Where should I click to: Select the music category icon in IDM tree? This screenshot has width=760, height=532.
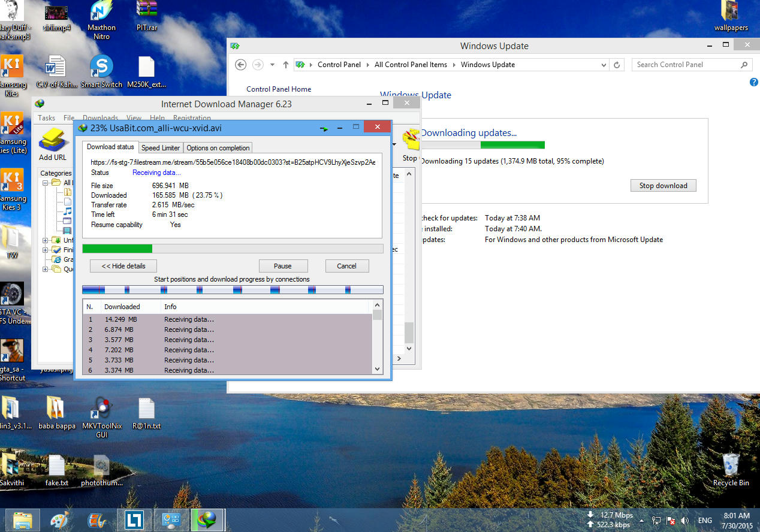(67, 211)
